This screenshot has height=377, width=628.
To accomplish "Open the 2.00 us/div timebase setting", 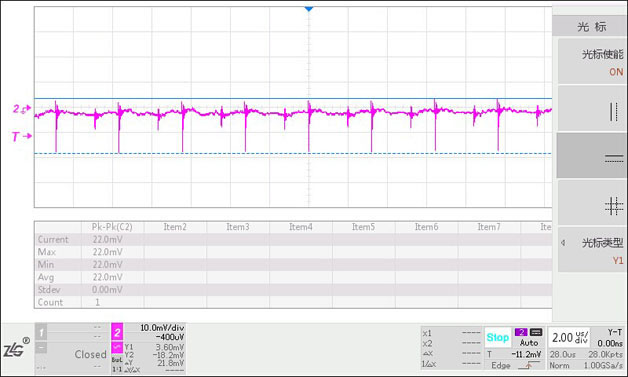I will pyautogui.click(x=570, y=337).
